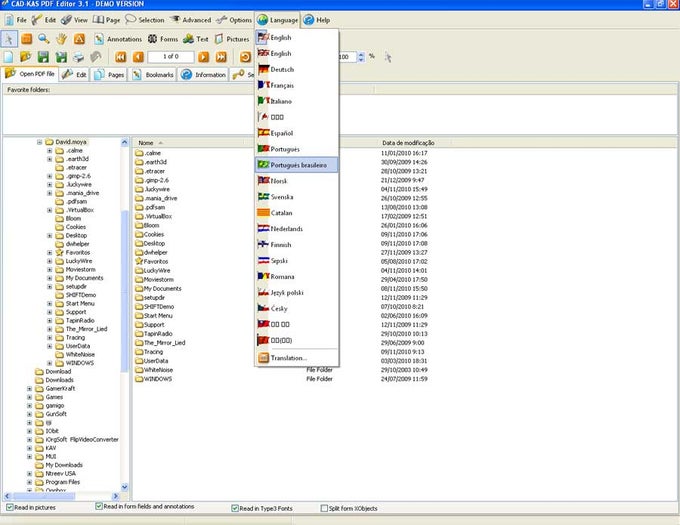Expand the WINDOWS tree node
The height and width of the screenshot is (525, 680).
tap(49, 363)
